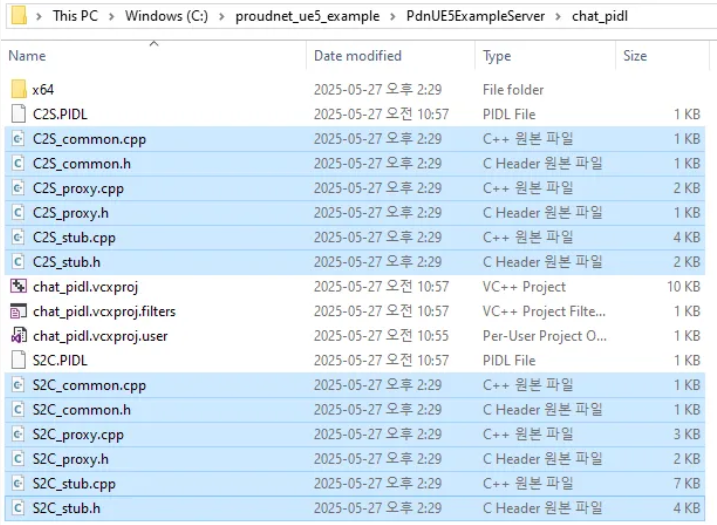Click the x64 folder icon
Screen dimensions: 717x525
point(19,89)
